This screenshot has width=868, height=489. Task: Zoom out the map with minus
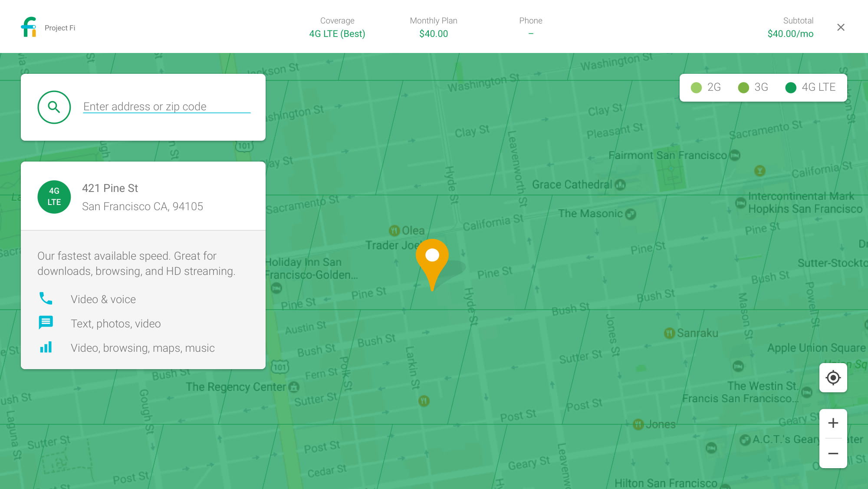[833, 454]
